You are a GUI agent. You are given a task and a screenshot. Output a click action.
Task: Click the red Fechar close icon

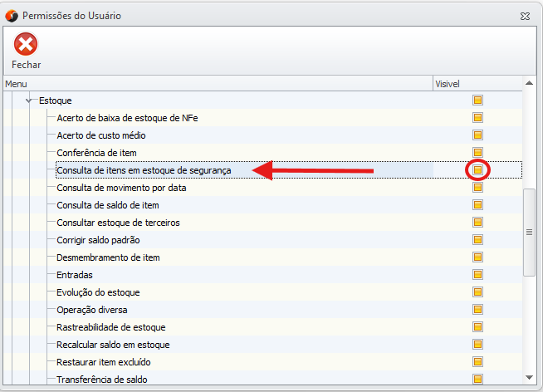click(26, 45)
